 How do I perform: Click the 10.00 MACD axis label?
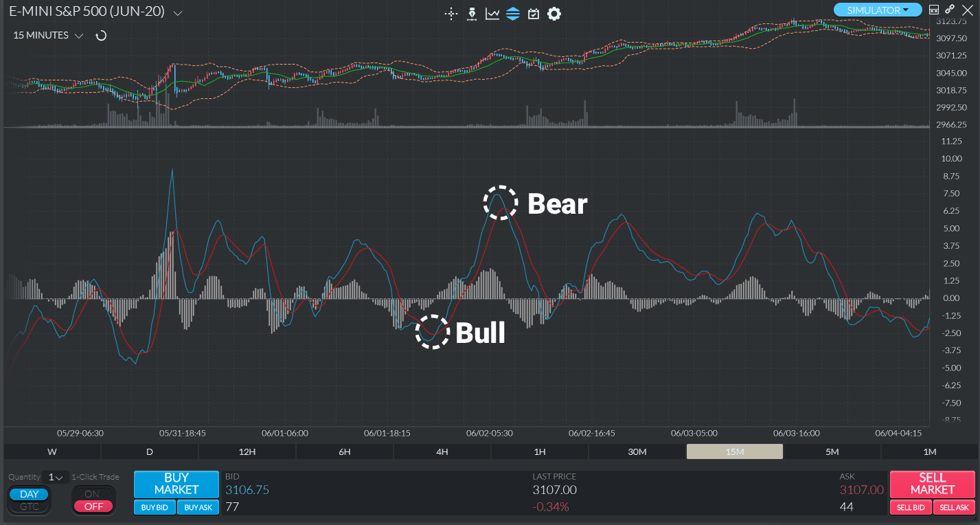(x=950, y=159)
